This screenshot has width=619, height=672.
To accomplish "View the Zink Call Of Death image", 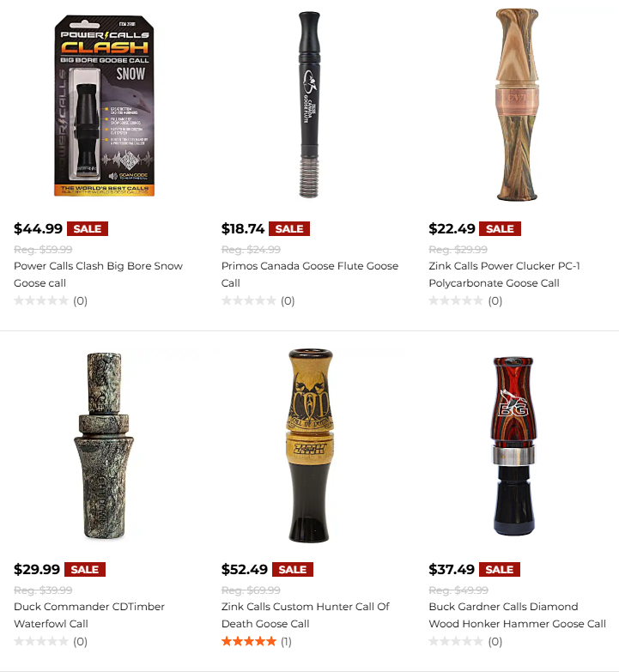I will point(310,445).
